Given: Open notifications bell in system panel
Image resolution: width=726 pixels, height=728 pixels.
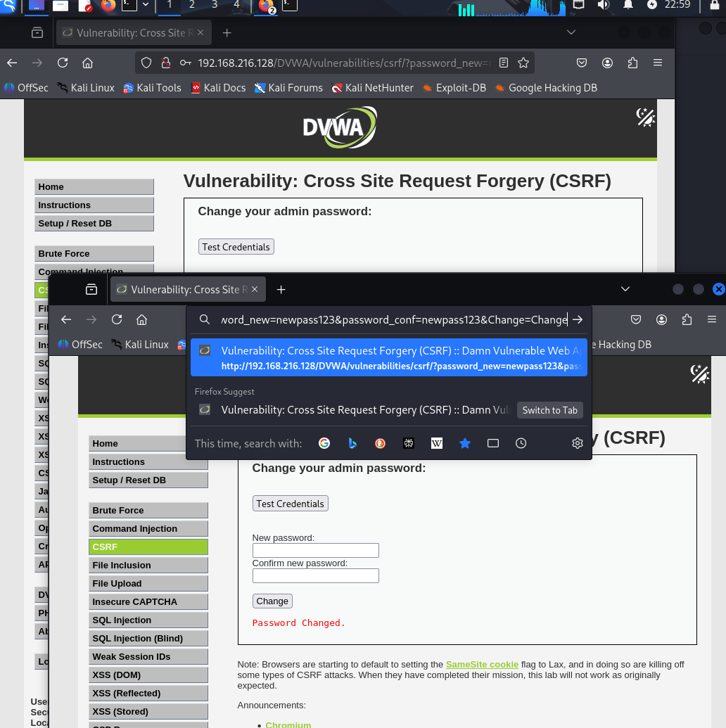Looking at the screenshot, I should pyautogui.click(x=628, y=5).
